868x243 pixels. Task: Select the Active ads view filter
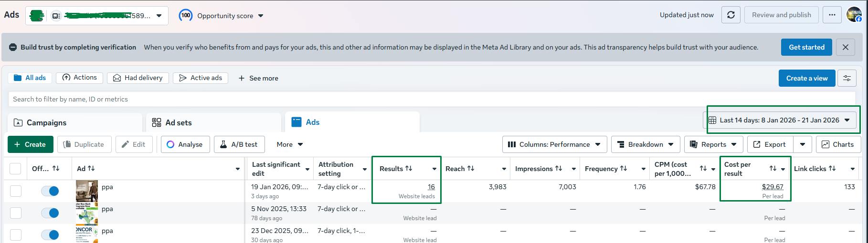coord(201,78)
